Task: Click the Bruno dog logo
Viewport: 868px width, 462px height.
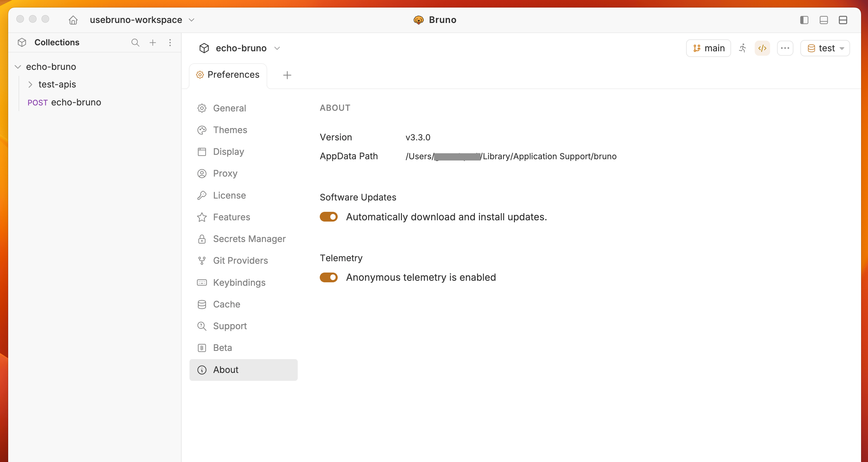Action: click(x=419, y=20)
